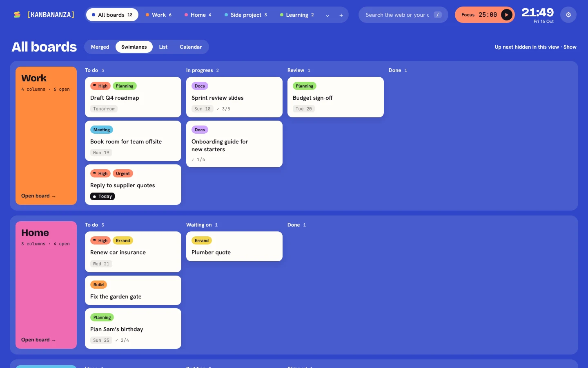Open Sprint review slides card

click(234, 97)
